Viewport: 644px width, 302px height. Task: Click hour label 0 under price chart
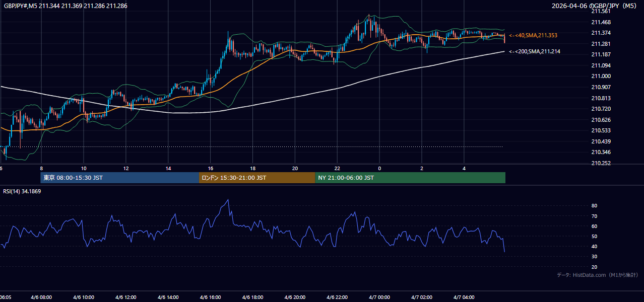(379, 169)
